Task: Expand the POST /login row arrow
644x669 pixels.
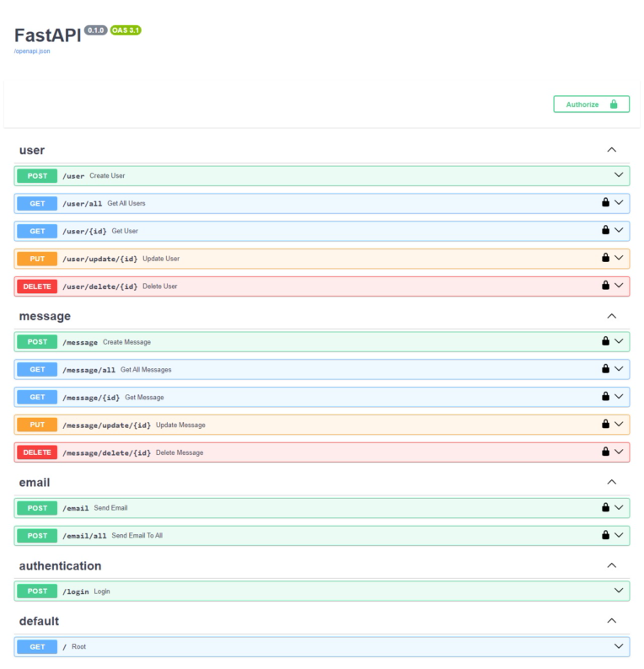Action: click(x=619, y=591)
